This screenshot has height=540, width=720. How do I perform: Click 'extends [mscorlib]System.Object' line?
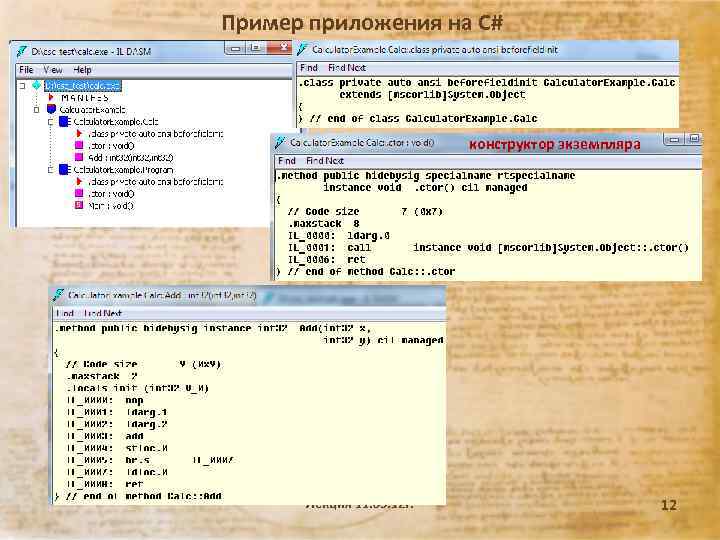432,95
